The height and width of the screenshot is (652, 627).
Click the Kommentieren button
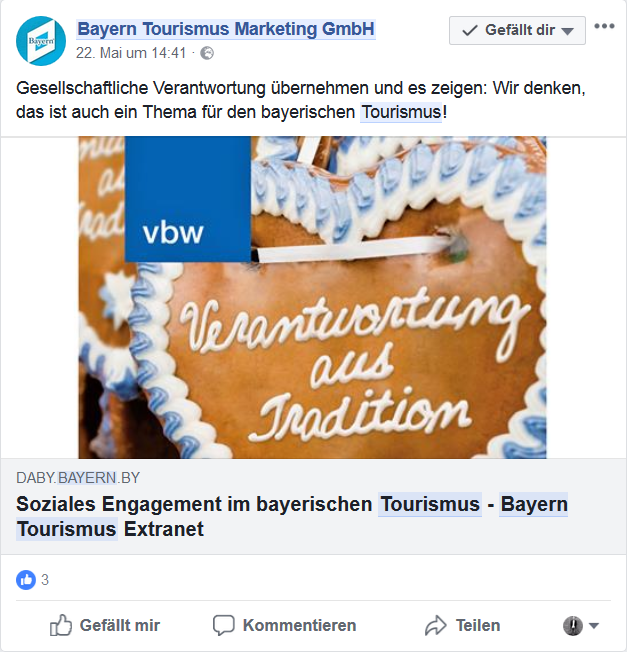pyautogui.click(x=285, y=625)
